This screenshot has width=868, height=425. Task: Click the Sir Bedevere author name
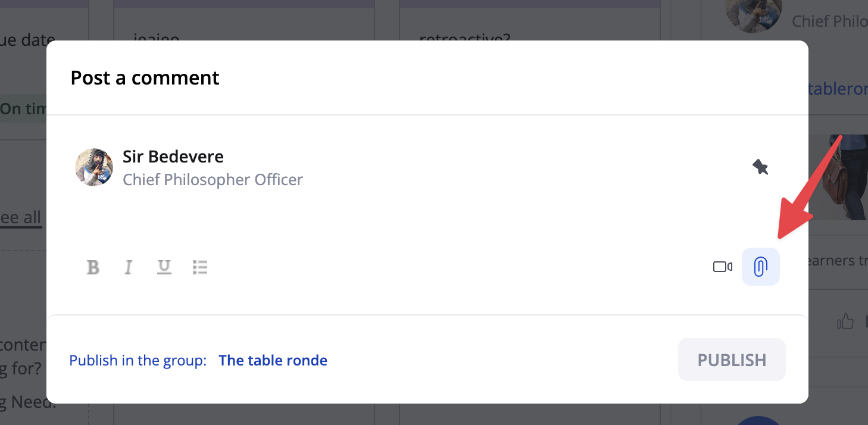click(x=173, y=157)
